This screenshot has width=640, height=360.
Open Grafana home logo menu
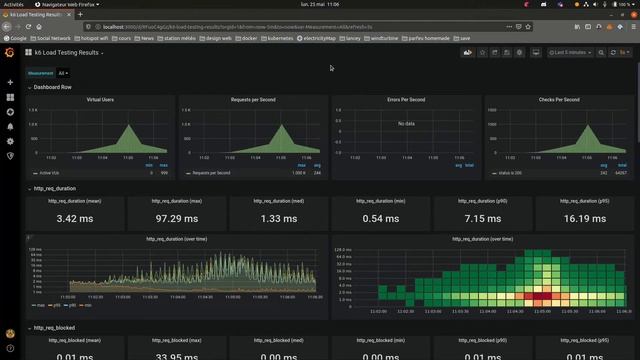9,53
